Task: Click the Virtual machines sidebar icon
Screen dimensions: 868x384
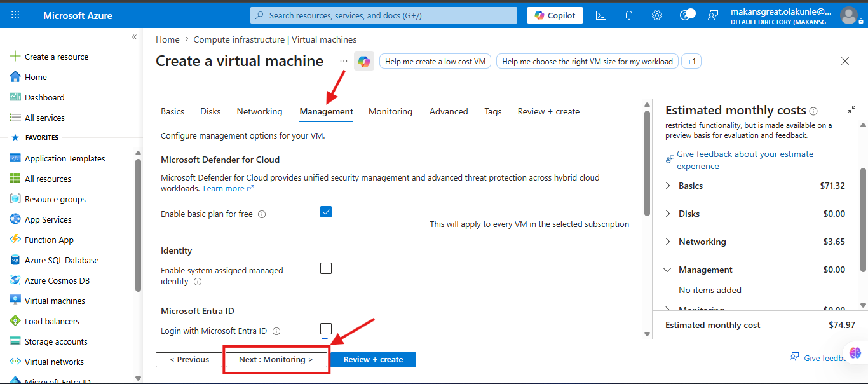Action: coord(15,301)
